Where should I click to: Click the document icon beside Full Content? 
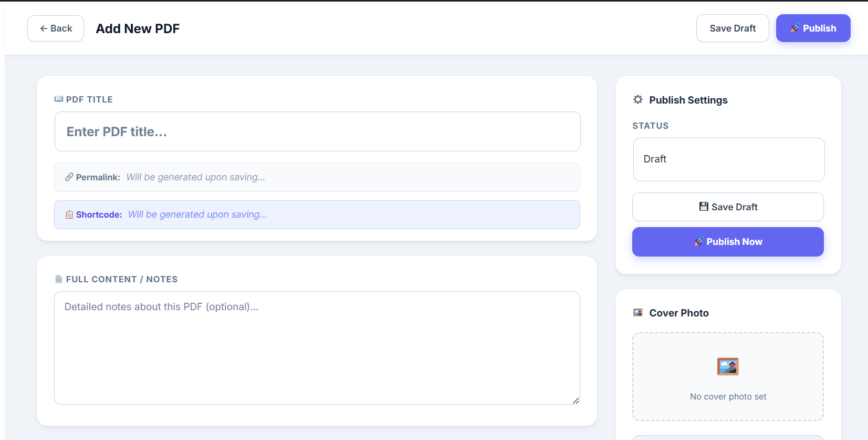pyautogui.click(x=59, y=279)
